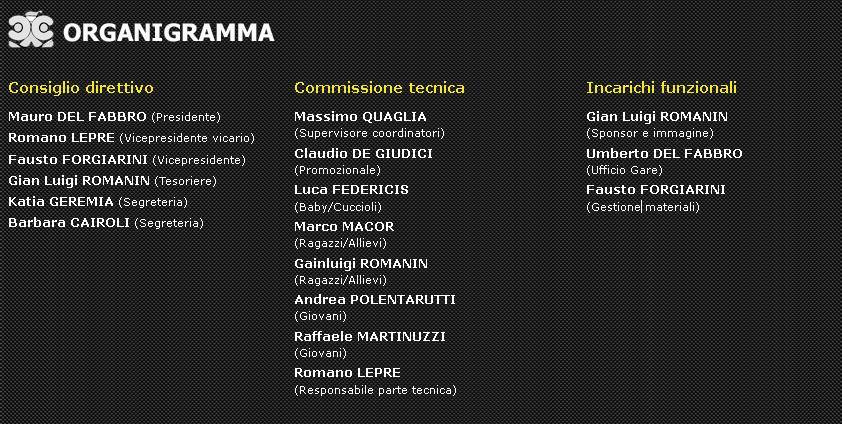
Task: Click the Consiglio direttivo heading
Action: 81,88
